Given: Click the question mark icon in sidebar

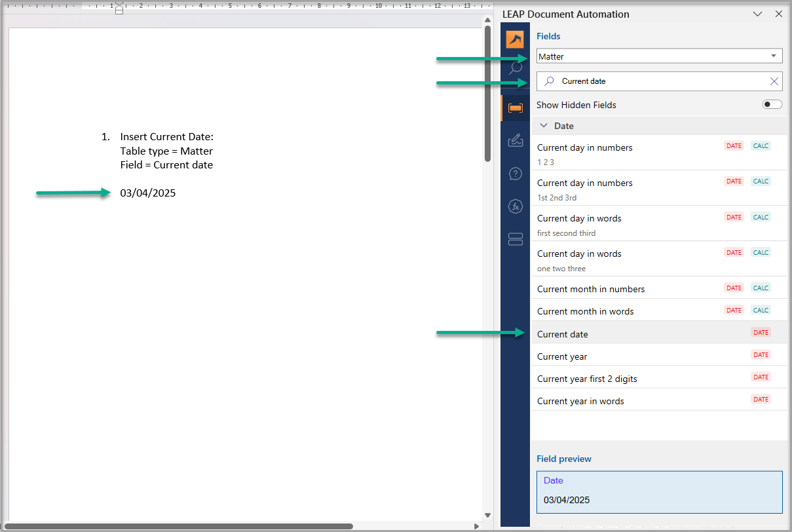Looking at the screenshot, I should [516, 174].
